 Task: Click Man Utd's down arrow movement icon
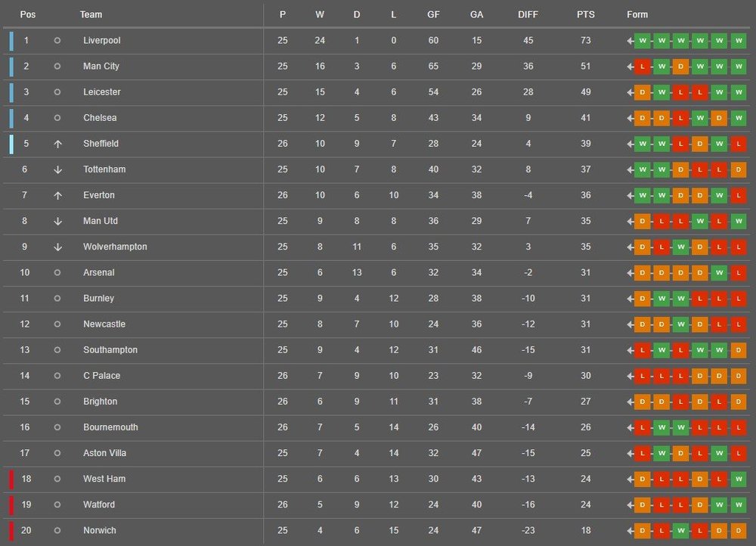coord(57,221)
